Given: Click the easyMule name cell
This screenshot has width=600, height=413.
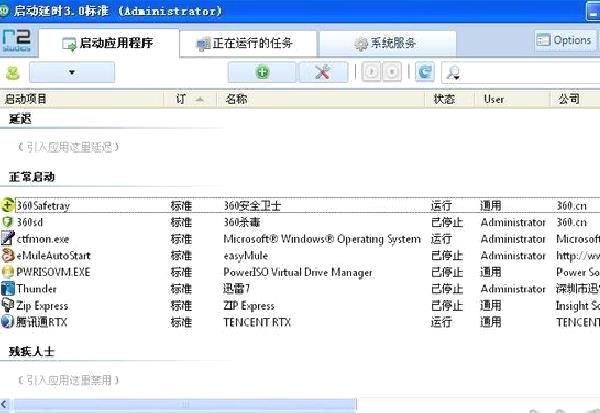Looking at the screenshot, I should click(246, 256).
